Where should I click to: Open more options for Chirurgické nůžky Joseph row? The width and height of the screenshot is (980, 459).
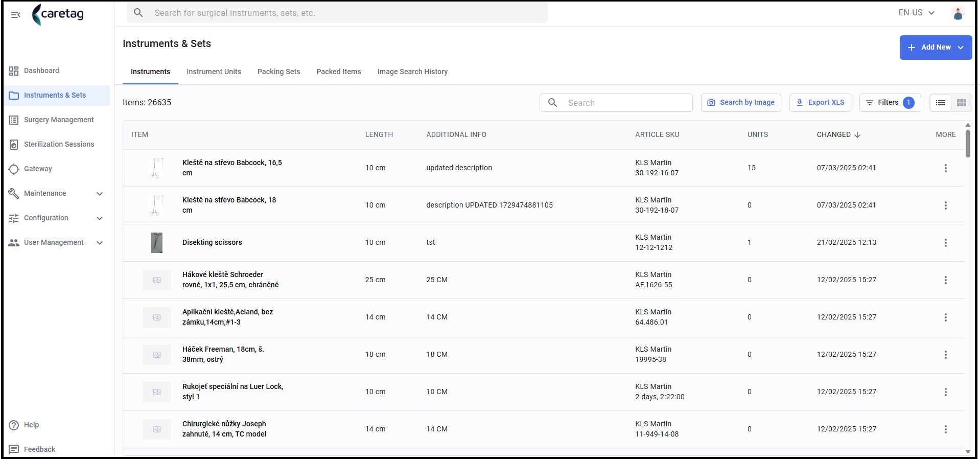click(x=945, y=429)
